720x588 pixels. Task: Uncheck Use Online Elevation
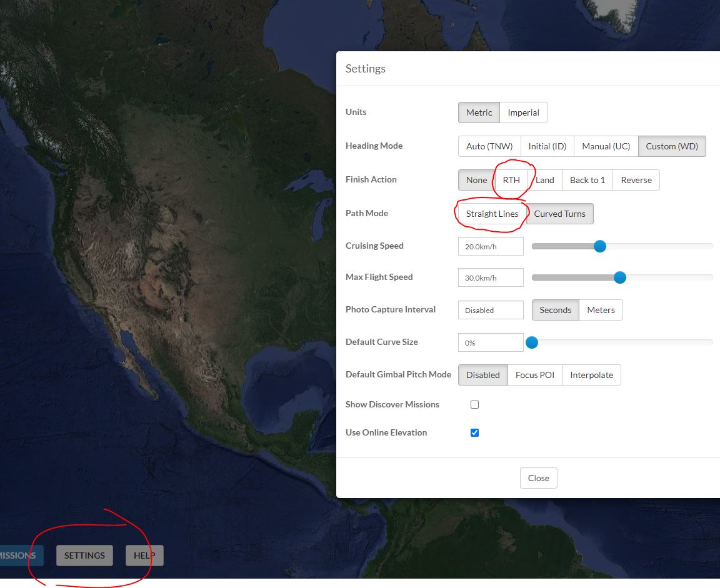click(x=475, y=432)
